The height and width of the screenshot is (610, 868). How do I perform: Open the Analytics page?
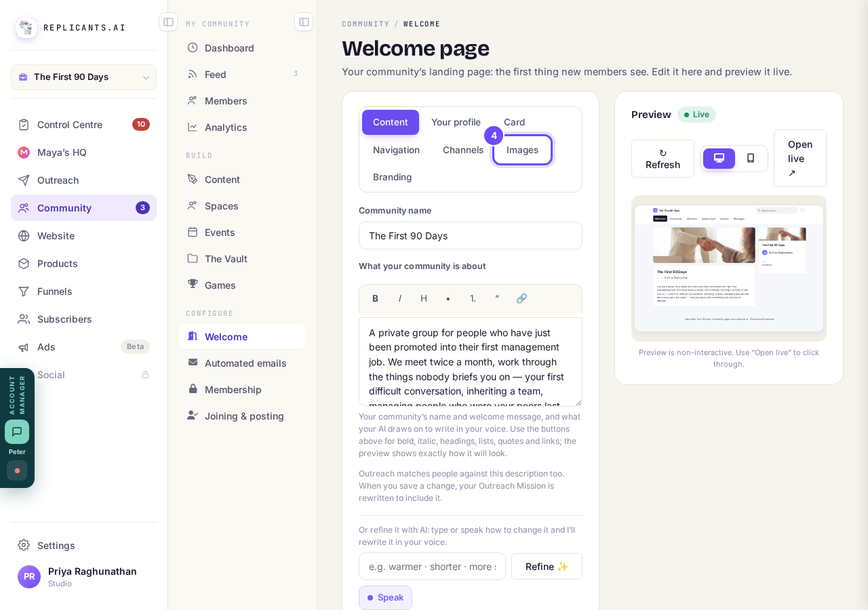click(x=242, y=127)
